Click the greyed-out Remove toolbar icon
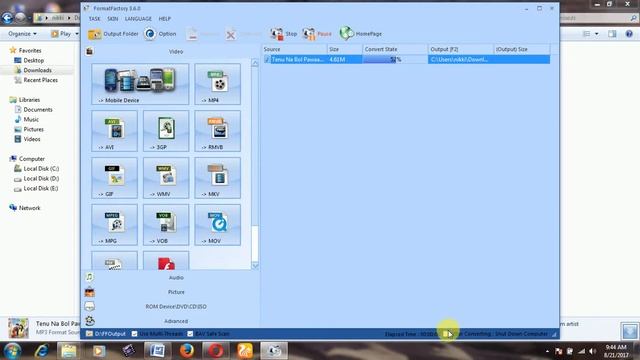 [192, 34]
